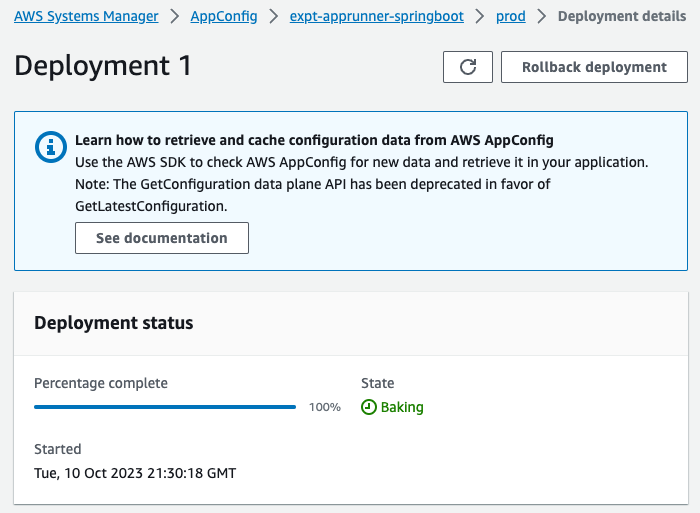Select the Deployment details breadcrumb text
700x513 pixels.
coord(622,17)
